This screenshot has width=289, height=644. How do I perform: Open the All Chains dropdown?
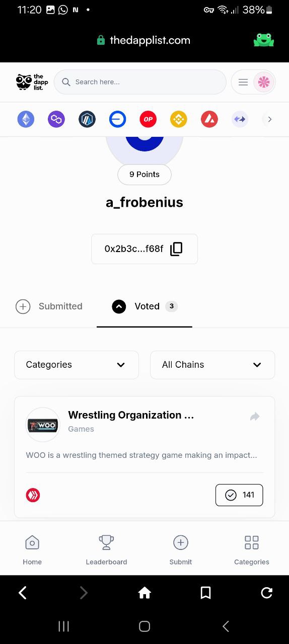(212, 365)
